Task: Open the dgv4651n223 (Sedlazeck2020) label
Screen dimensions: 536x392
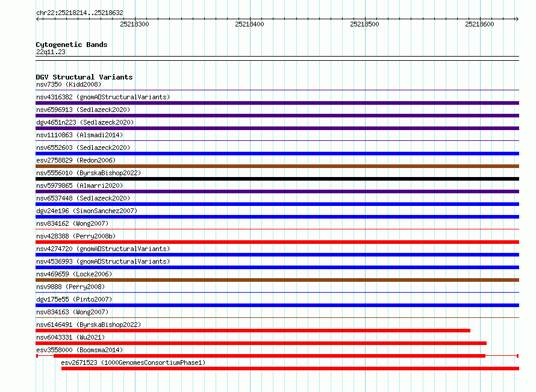Action: pos(85,122)
